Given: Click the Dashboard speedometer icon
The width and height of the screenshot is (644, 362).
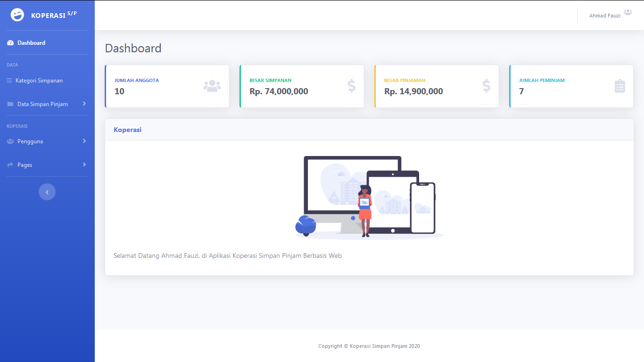Looking at the screenshot, I should (x=10, y=43).
